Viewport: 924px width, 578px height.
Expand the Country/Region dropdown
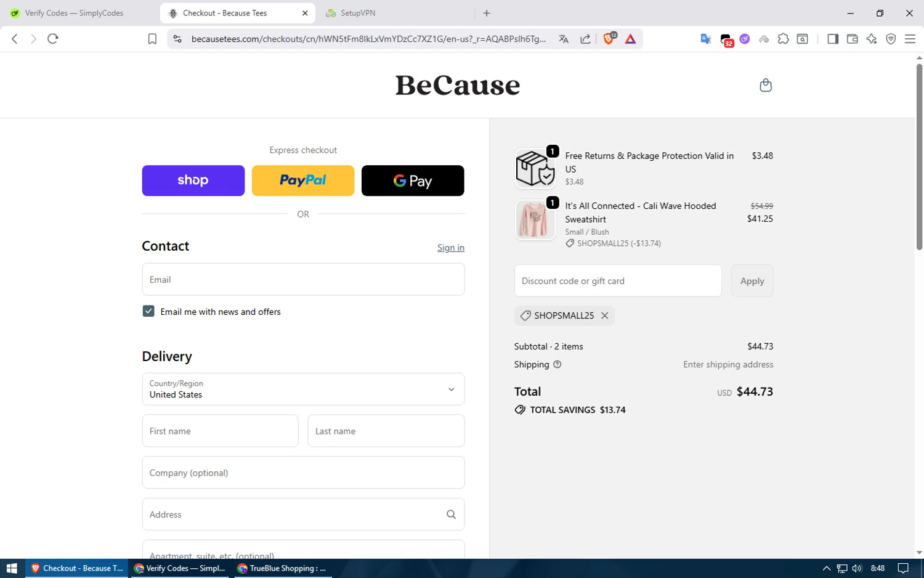click(x=303, y=389)
